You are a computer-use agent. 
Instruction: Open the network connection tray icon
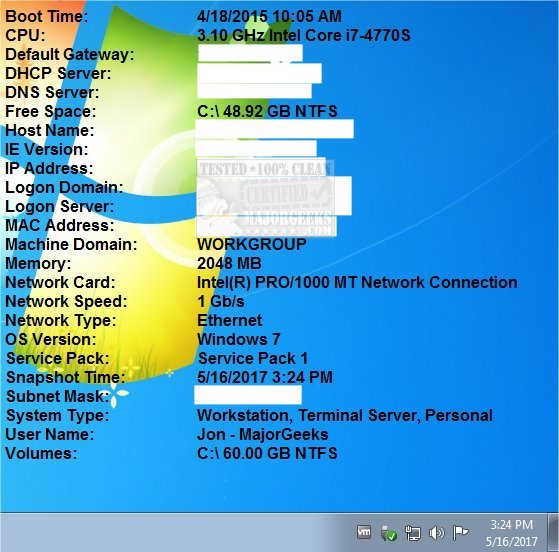[x=413, y=533]
